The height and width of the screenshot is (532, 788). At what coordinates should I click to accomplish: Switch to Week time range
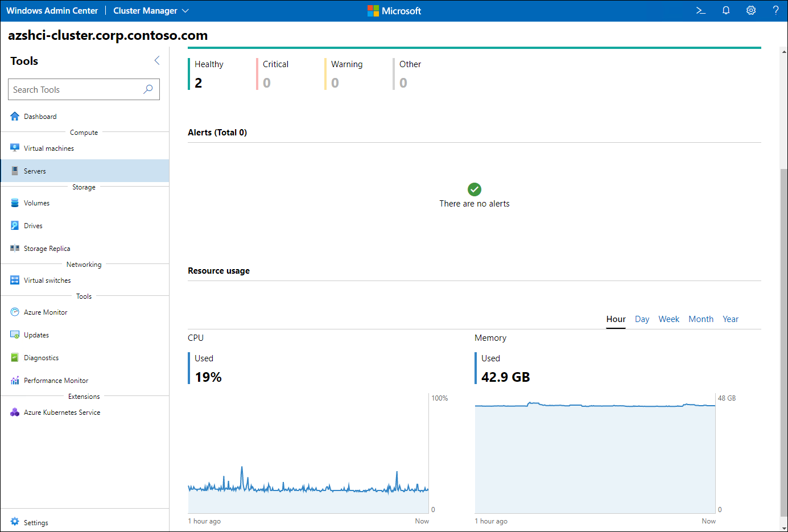click(x=669, y=319)
